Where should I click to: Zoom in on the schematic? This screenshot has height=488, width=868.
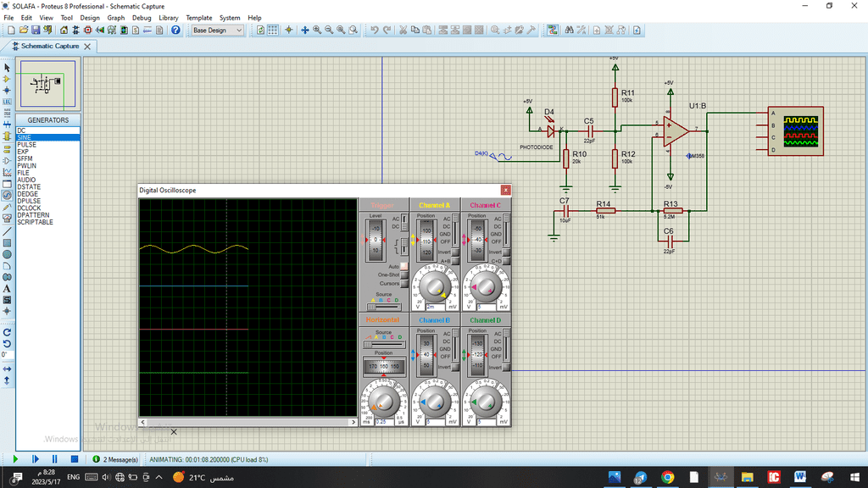tap(317, 30)
